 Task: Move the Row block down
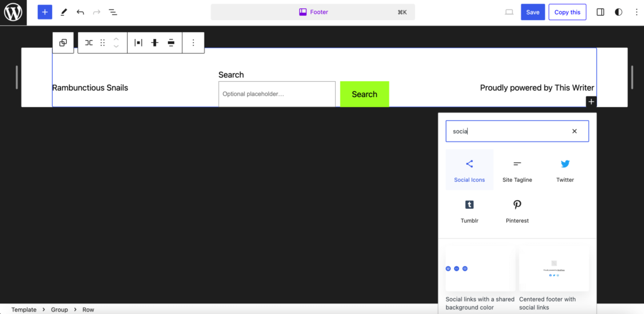[x=116, y=47]
